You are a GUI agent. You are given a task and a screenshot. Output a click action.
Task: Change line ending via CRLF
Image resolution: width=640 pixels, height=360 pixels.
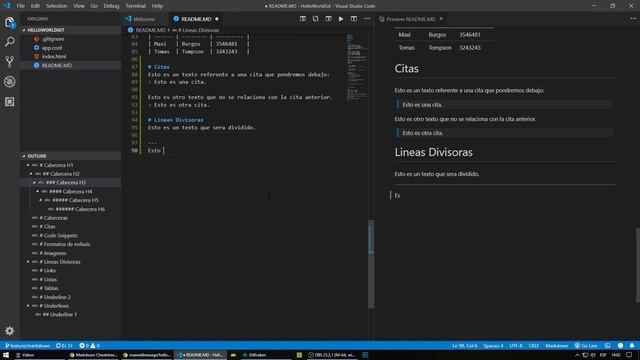click(x=533, y=346)
